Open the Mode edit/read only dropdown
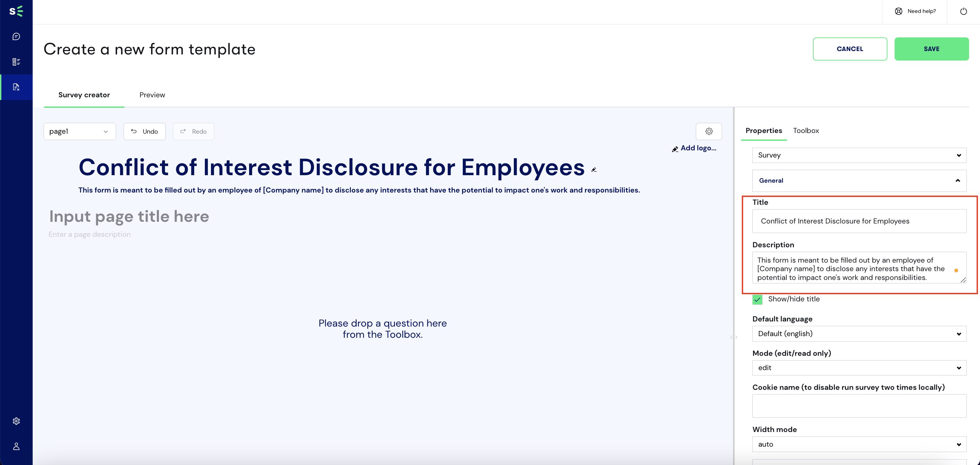The height and width of the screenshot is (465, 980). coord(860,368)
